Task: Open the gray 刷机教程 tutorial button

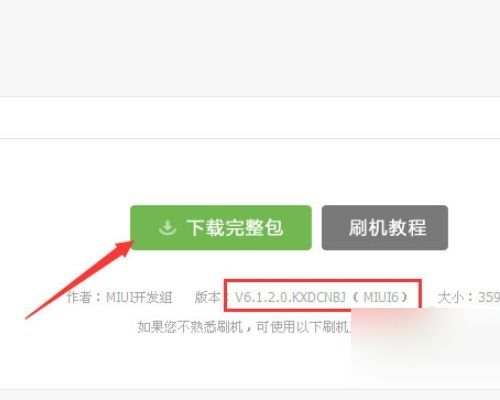Action: point(385,228)
